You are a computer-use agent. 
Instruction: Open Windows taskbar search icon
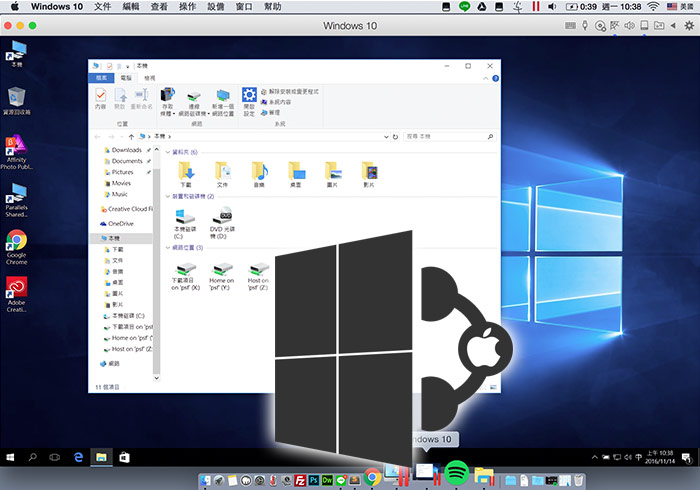coord(33,457)
